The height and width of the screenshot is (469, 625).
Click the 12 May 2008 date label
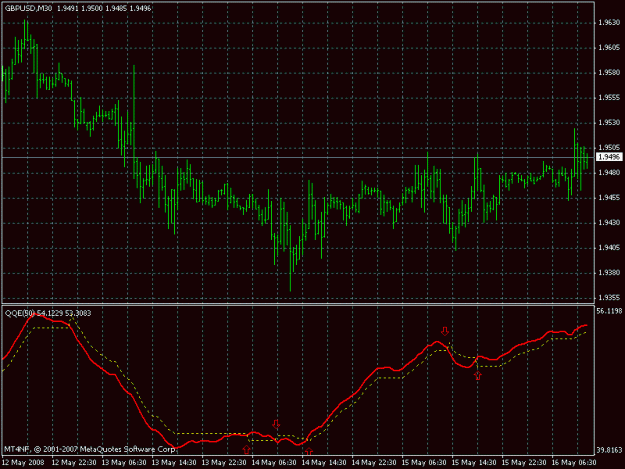coord(23,463)
